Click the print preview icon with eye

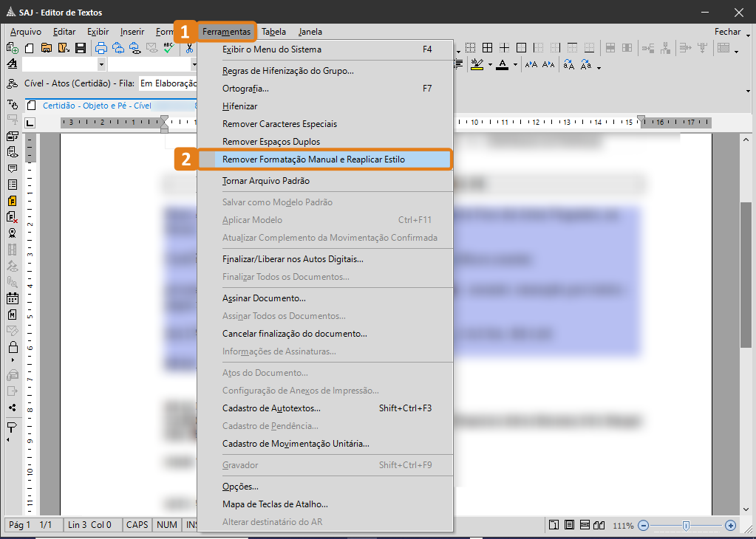135,48
